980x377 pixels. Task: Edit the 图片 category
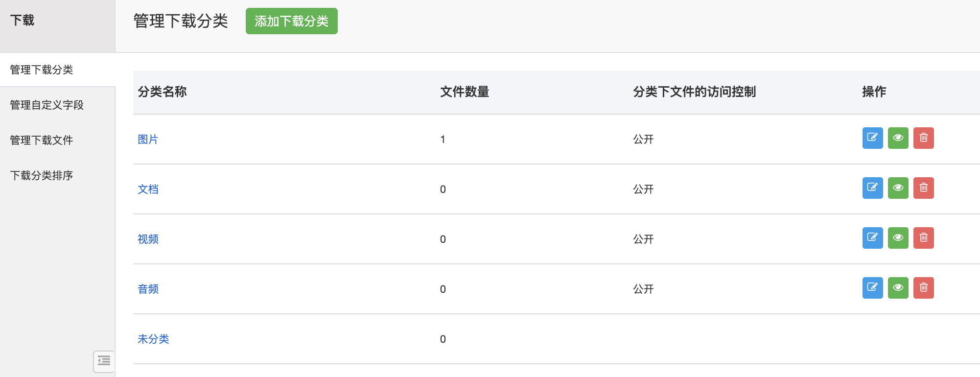pyautogui.click(x=872, y=139)
